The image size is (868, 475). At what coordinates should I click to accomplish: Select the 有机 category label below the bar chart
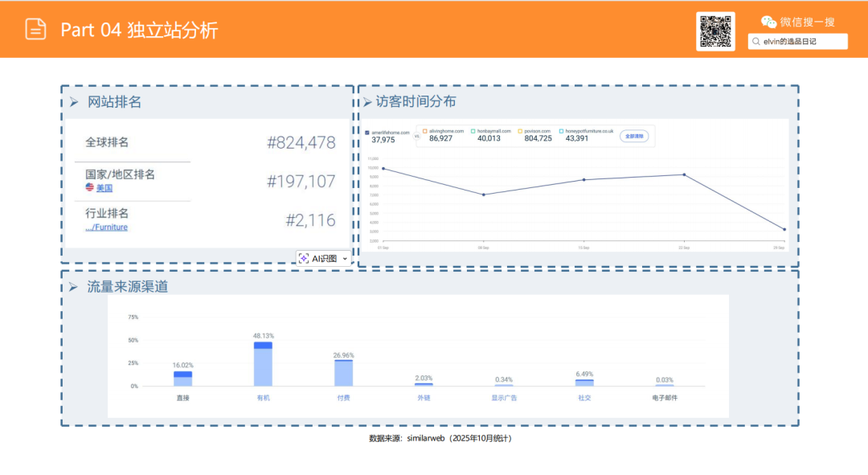coord(264,397)
